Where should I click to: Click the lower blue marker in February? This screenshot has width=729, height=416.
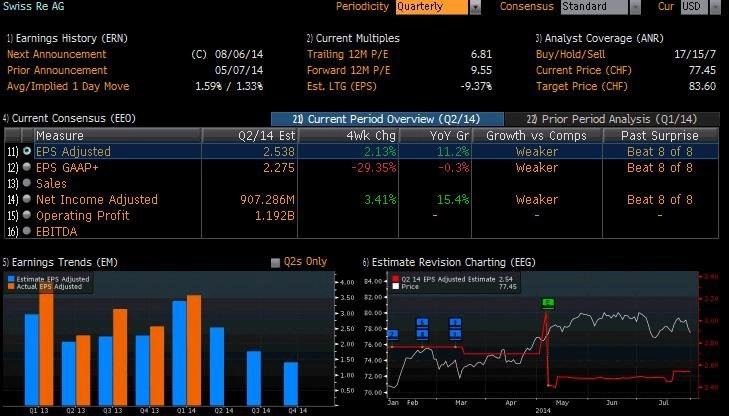click(x=422, y=334)
